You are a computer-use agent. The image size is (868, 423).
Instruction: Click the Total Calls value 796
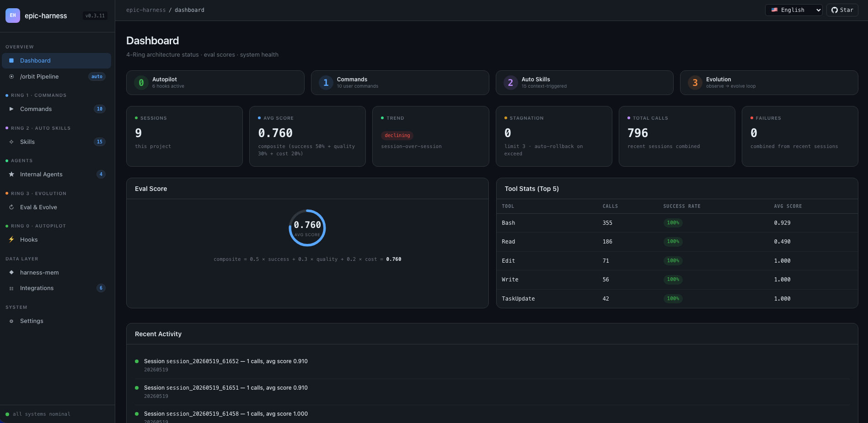[x=638, y=133]
